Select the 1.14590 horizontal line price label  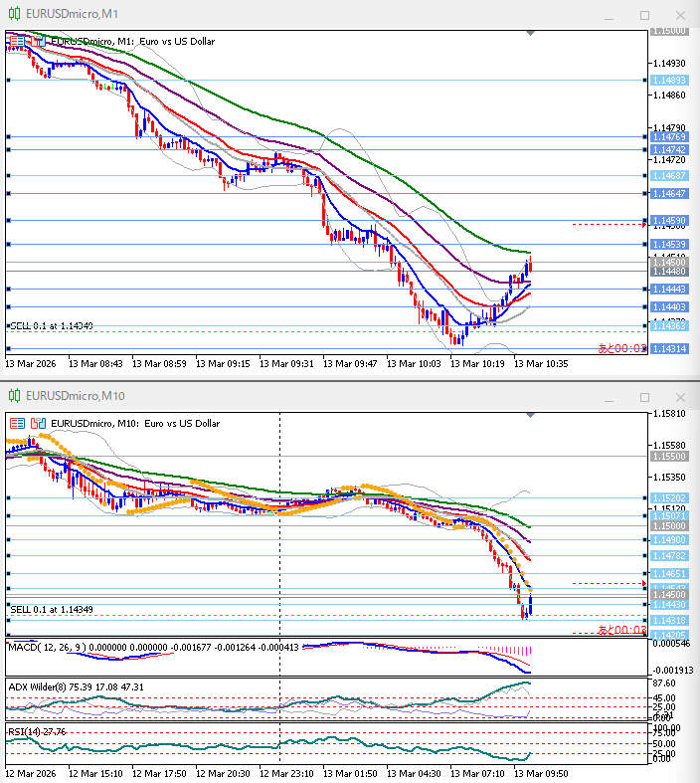(669, 220)
